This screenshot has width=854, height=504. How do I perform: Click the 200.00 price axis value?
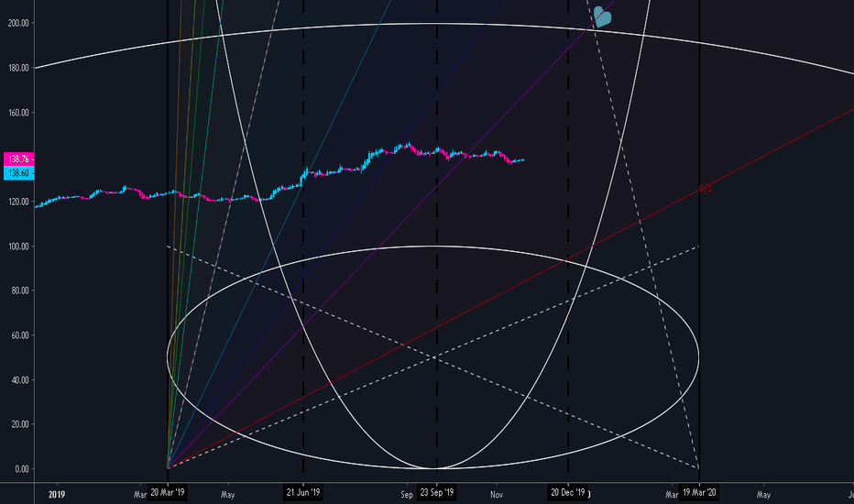coord(18,23)
